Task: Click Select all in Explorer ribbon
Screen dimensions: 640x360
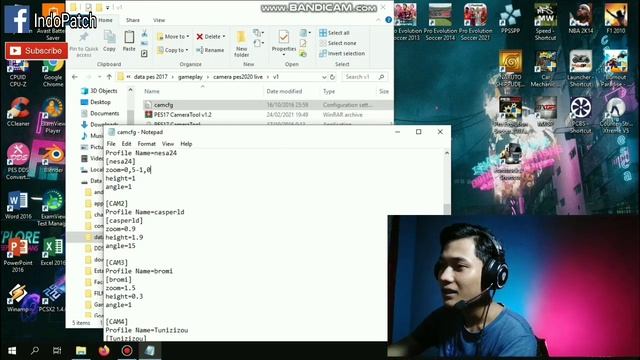Action: click(335, 33)
